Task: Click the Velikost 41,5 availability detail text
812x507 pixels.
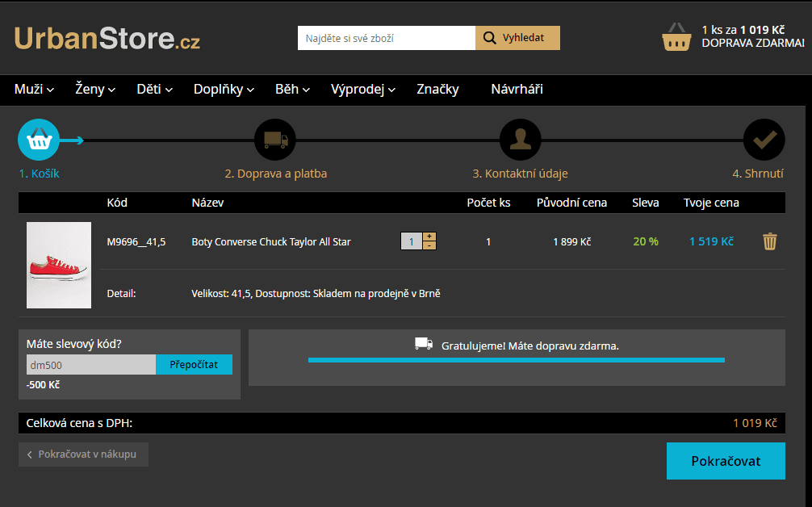Action: [316, 294]
